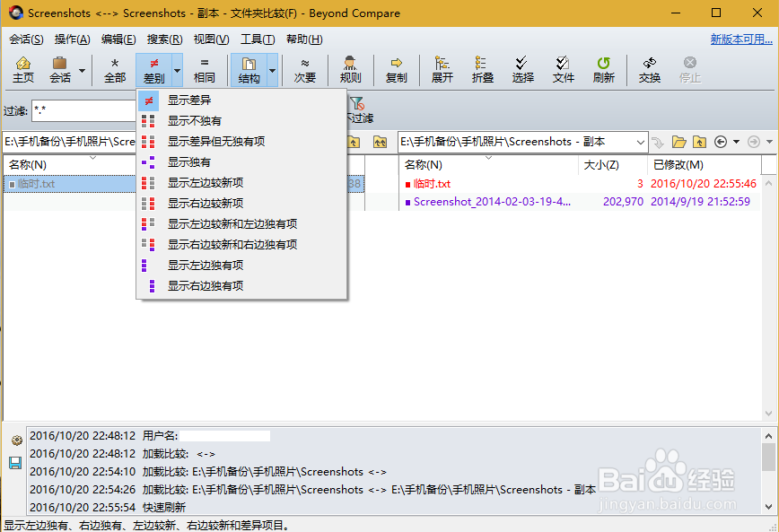Select 显示独有 menu entry
The image size is (779, 532).
tap(241, 162)
